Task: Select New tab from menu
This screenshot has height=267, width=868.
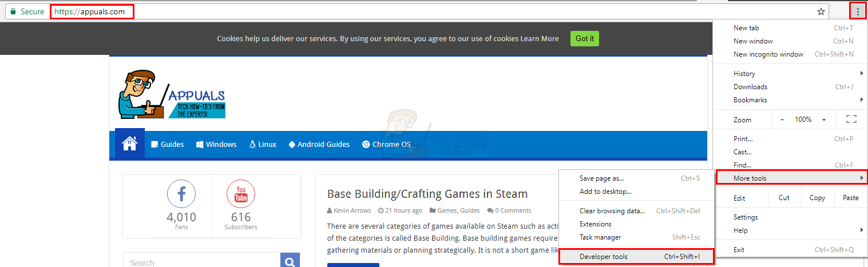Action: point(790,27)
